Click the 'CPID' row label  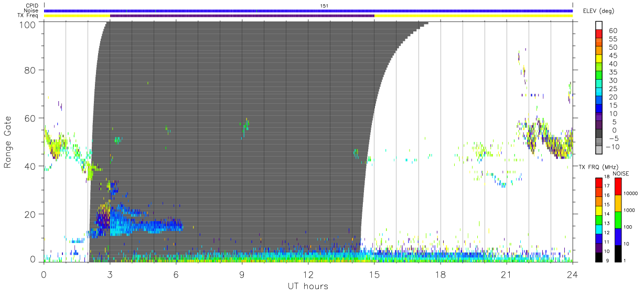click(32, 6)
